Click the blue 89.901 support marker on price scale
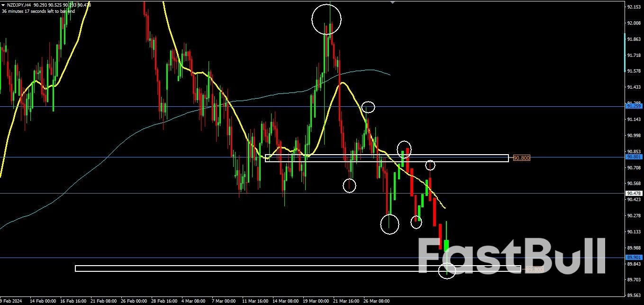 pyautogui.click(x=635, y=258)
